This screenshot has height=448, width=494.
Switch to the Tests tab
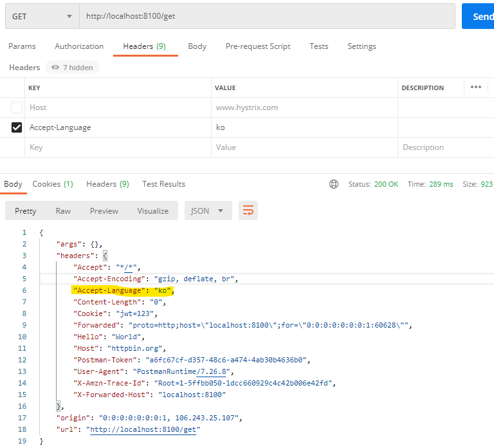pyautogui.click(x=319, y=46)
